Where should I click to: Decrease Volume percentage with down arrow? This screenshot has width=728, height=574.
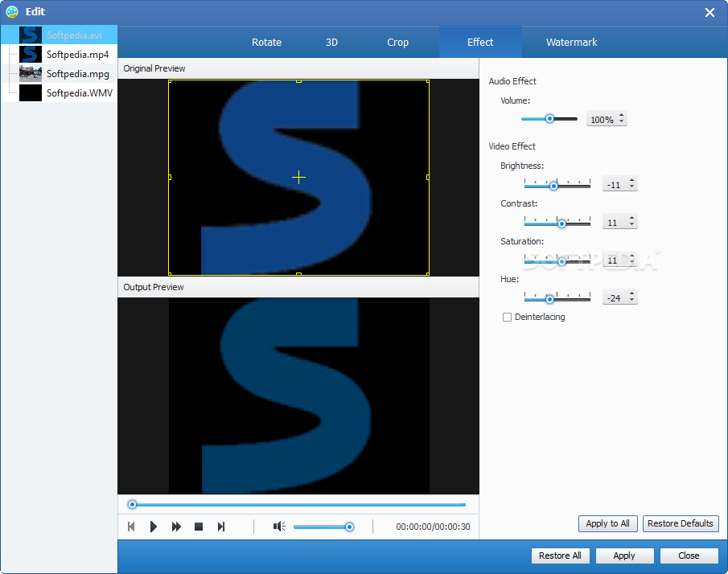(x=621, y=121)
